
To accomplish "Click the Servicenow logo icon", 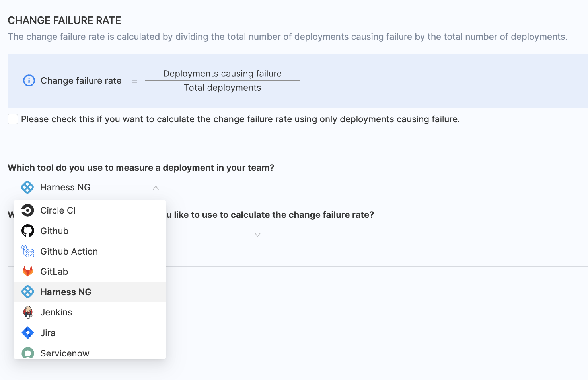I will click(x=27, y=353).
